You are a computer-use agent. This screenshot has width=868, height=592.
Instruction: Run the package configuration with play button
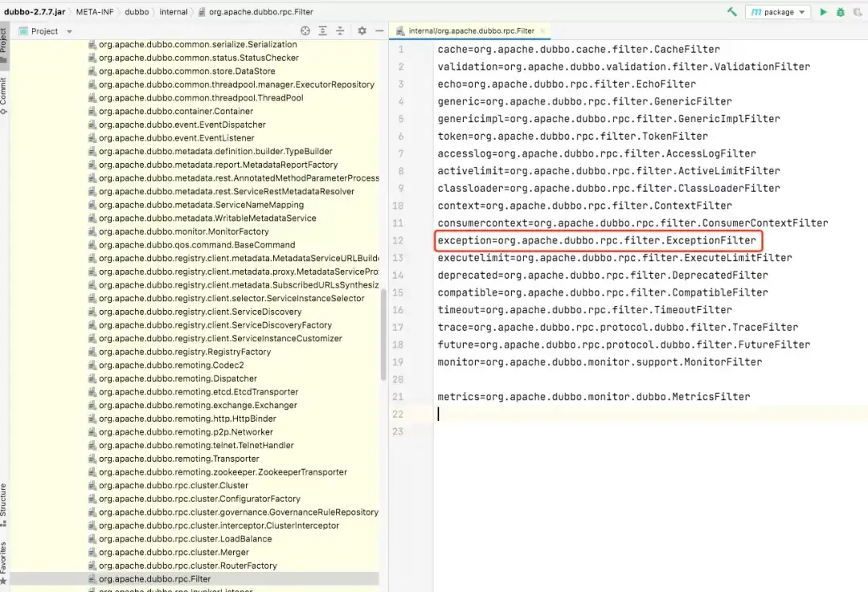[823, 11]
